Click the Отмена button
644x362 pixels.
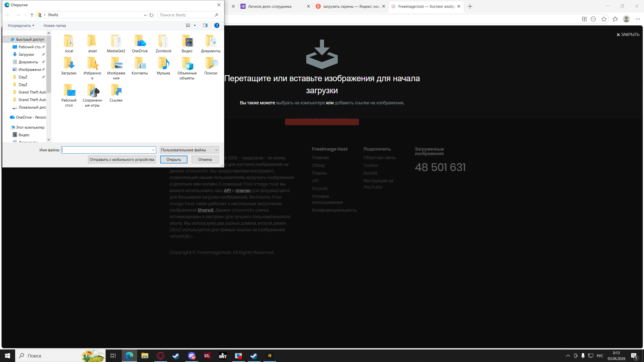(x=205, y=160)
